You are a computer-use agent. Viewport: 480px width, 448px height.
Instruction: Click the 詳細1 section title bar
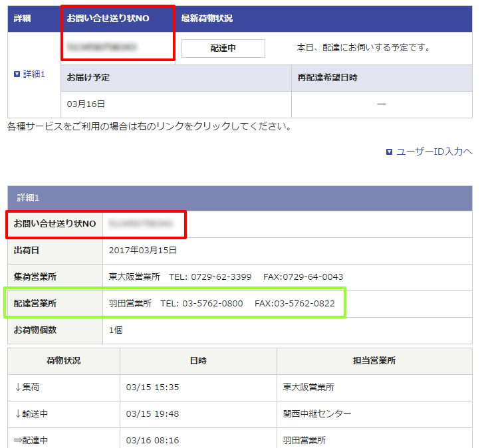click(240, 198)
